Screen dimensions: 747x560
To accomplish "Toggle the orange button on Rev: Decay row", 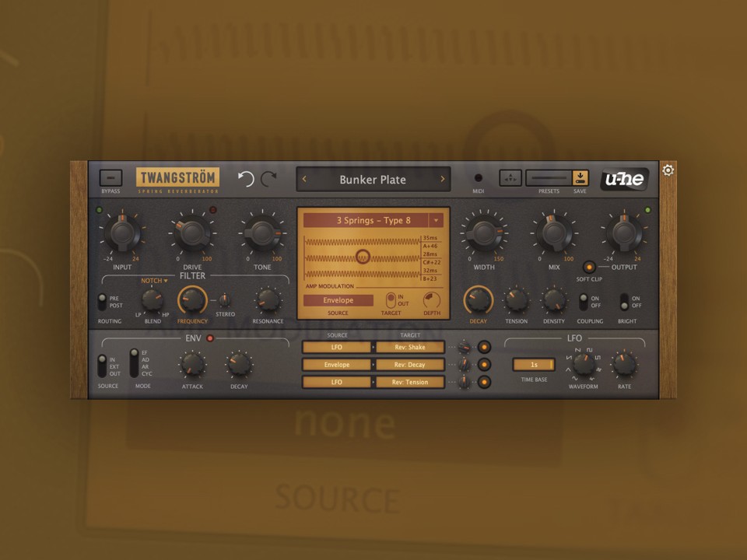I will point(484,365).
